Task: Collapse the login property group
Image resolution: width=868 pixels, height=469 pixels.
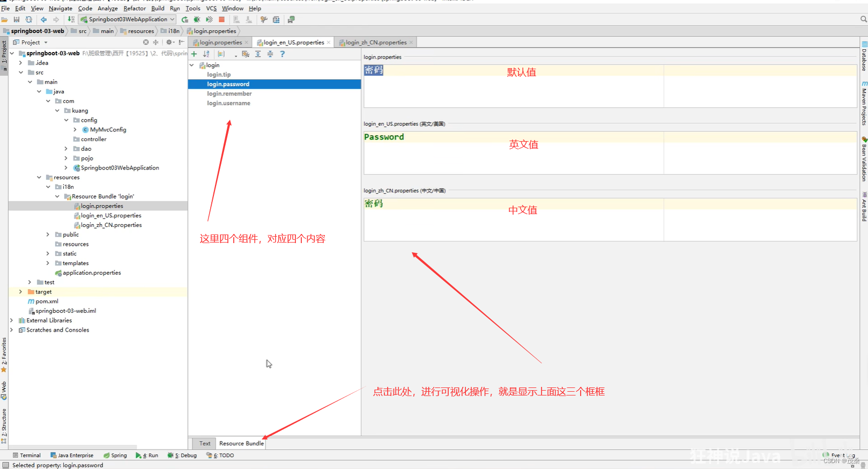Action: click(x=192, y=65)
